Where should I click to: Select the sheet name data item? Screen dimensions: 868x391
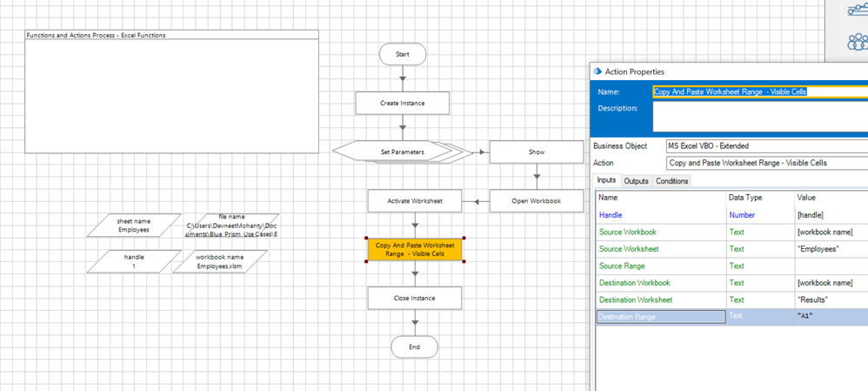134,226
